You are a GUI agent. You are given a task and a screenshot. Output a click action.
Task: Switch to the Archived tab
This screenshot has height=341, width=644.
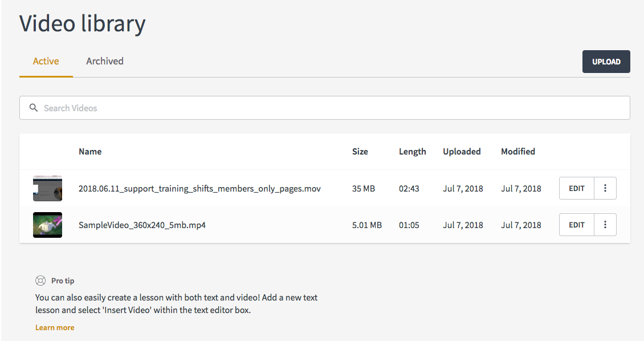(x=105, y=61)
